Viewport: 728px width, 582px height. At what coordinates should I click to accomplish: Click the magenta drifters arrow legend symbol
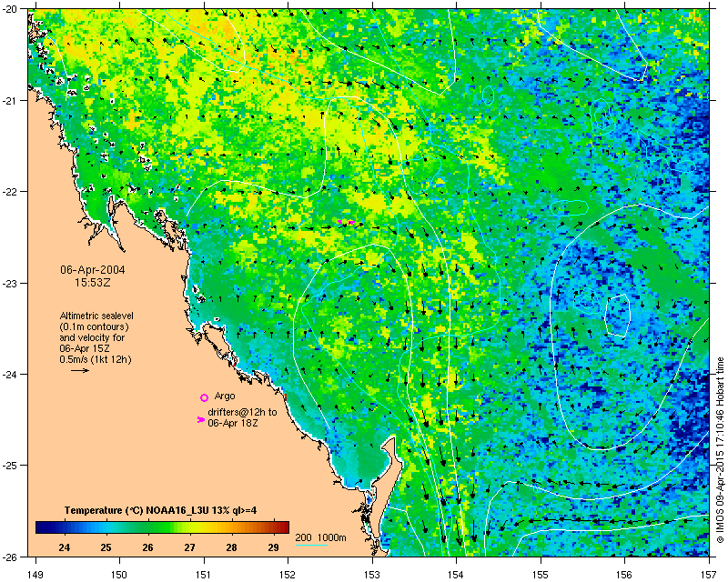[200, 419]
